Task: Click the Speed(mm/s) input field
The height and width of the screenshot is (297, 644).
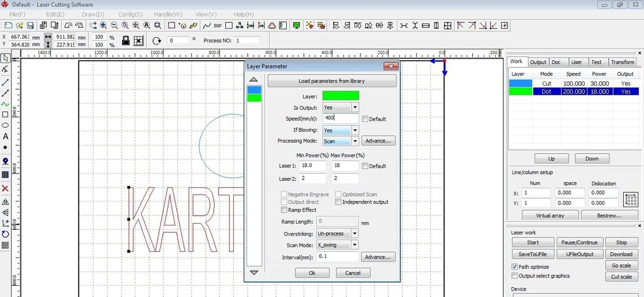Action: pos(340,118)
